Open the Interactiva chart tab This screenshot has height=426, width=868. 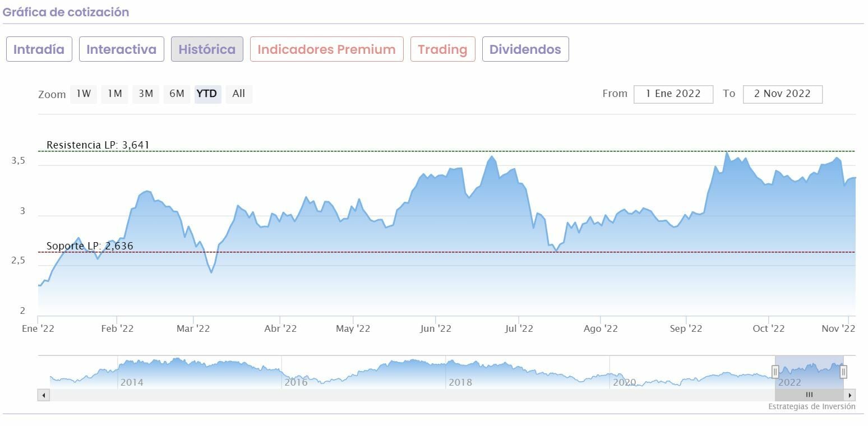(122, 49)
